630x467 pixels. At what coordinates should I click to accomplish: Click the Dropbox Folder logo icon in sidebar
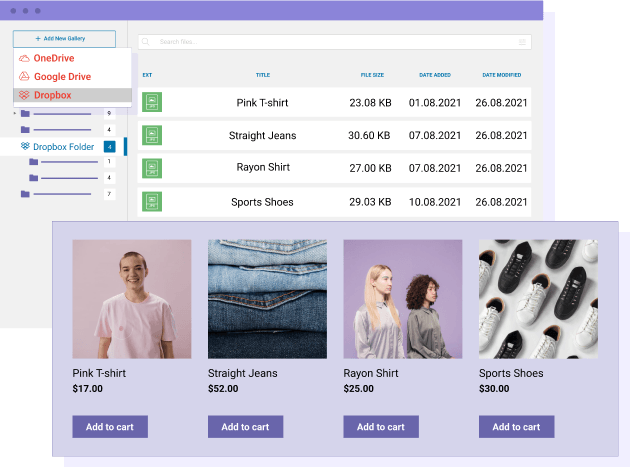tap(25, 147)
